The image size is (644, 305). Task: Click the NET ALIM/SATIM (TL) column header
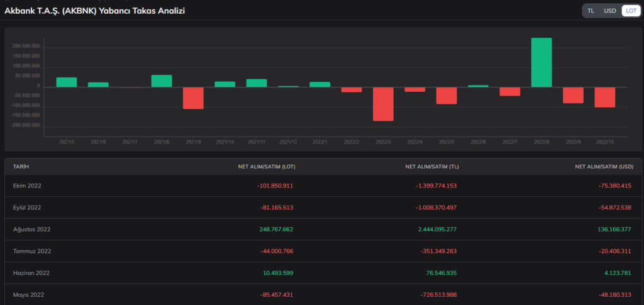[432, 167]
